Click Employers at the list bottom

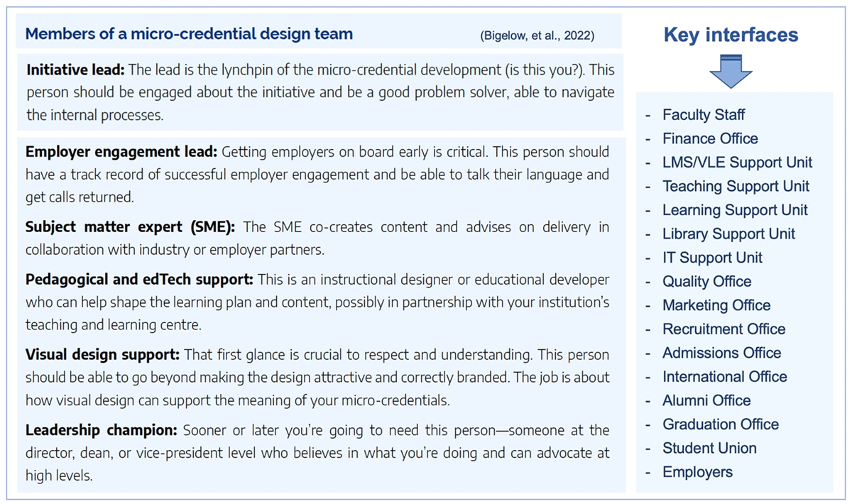pos(697,472)
